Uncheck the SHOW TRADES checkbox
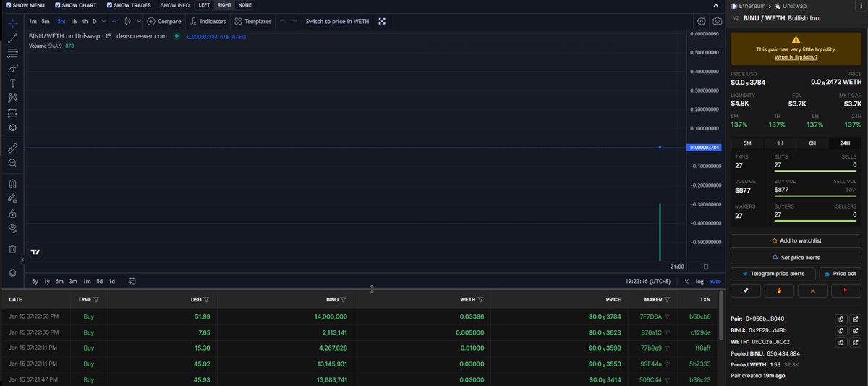Image resolution: width=868 pixels, height=386 pixels. [109, 5]
